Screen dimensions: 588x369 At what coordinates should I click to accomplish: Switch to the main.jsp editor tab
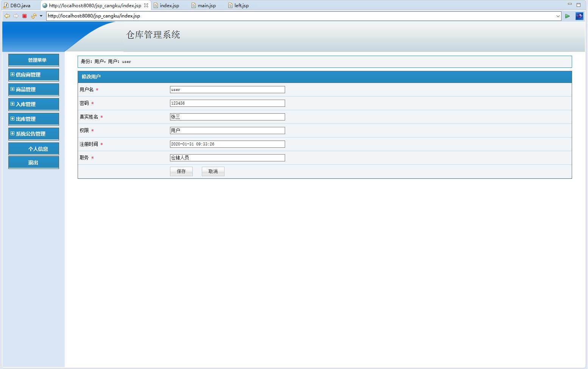[x=204, y=5]
